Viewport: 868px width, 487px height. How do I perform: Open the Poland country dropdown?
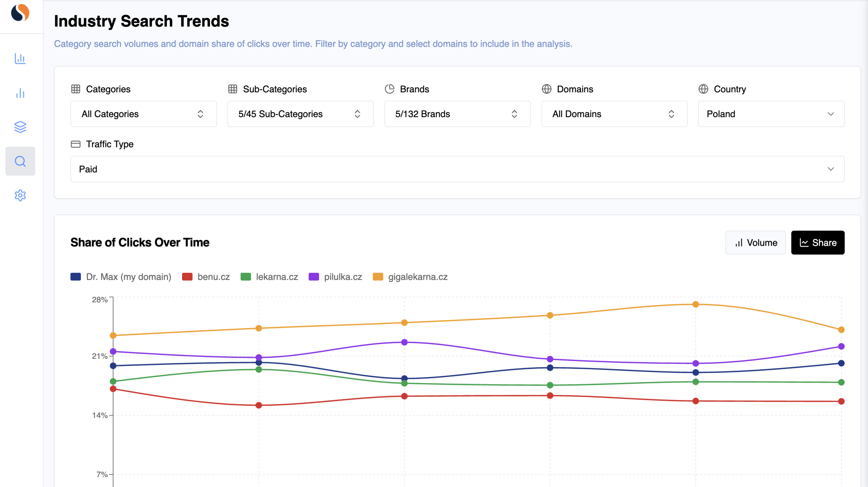771,114
